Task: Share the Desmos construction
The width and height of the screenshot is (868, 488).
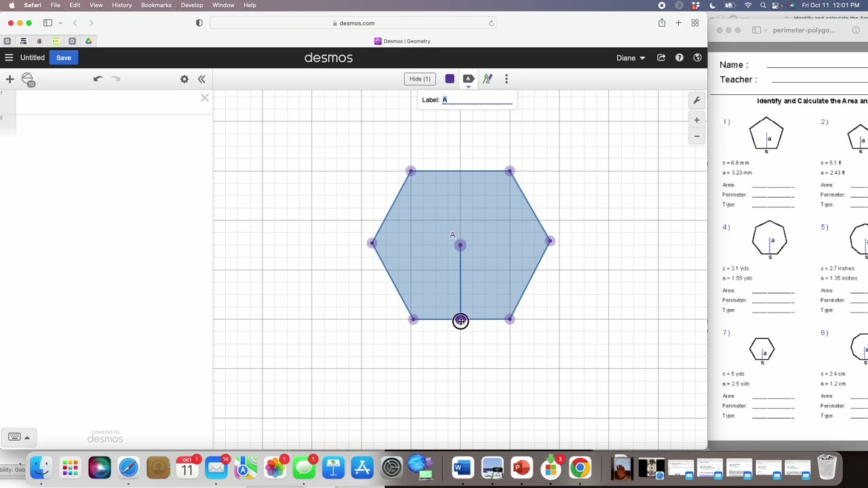Action: pyautogui.click(x=661, y=58)
